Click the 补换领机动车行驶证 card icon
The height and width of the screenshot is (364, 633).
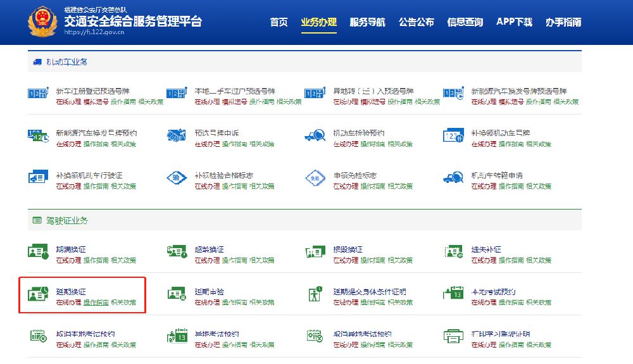point(38,177)
